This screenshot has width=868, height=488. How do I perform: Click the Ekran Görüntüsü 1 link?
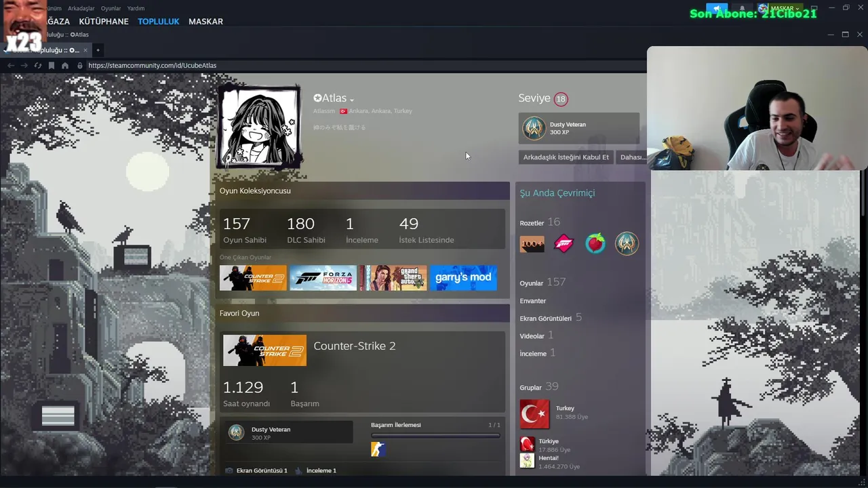262,470
